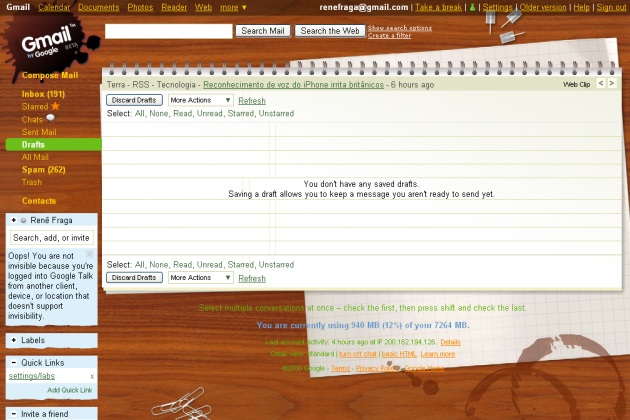Viewport: 630px width, 420px height.
Task: Select Unread in the top Select row
Action: (209, 113)
